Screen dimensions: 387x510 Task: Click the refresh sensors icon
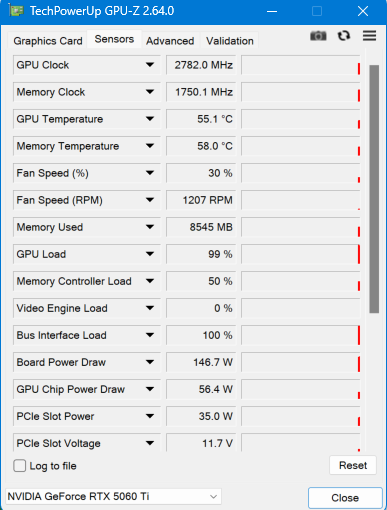click(x=344, y=36)
